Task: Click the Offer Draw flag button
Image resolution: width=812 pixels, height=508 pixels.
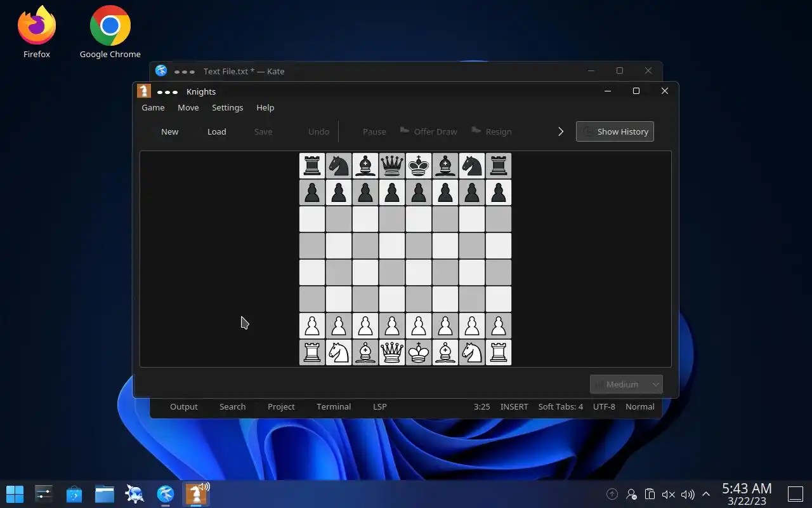Action: (428, 131)
